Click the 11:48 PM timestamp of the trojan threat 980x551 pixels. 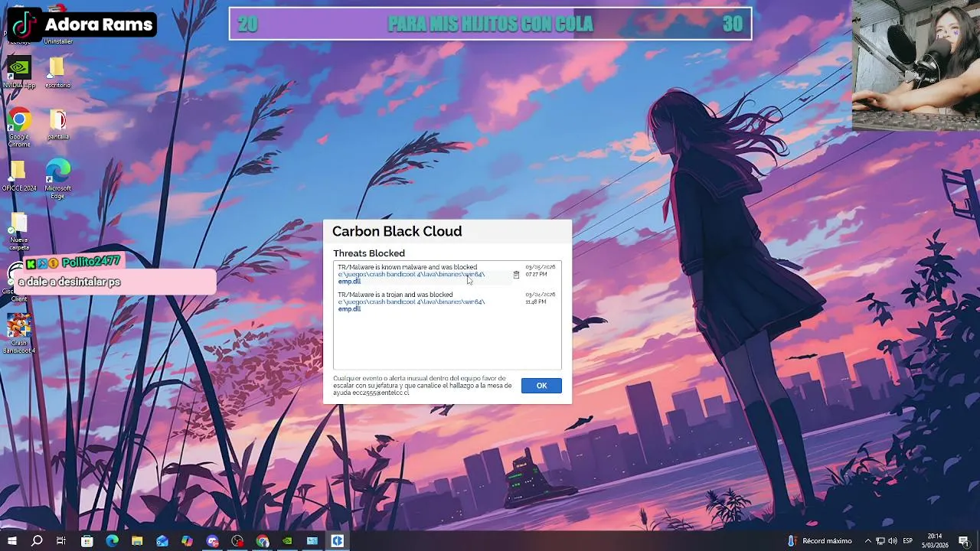pyautogui.click(x=536, y=302)
